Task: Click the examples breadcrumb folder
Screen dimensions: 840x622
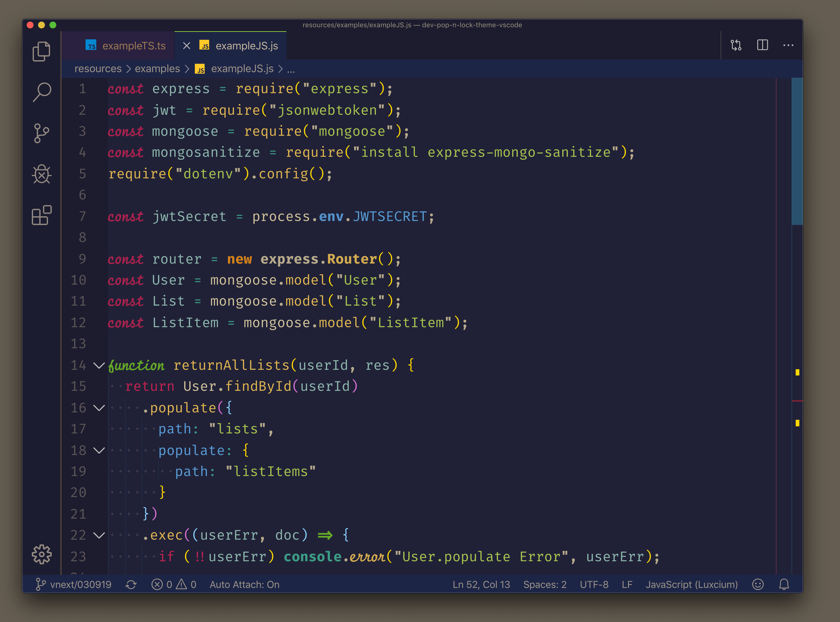Action: click(x=157, y=69)
